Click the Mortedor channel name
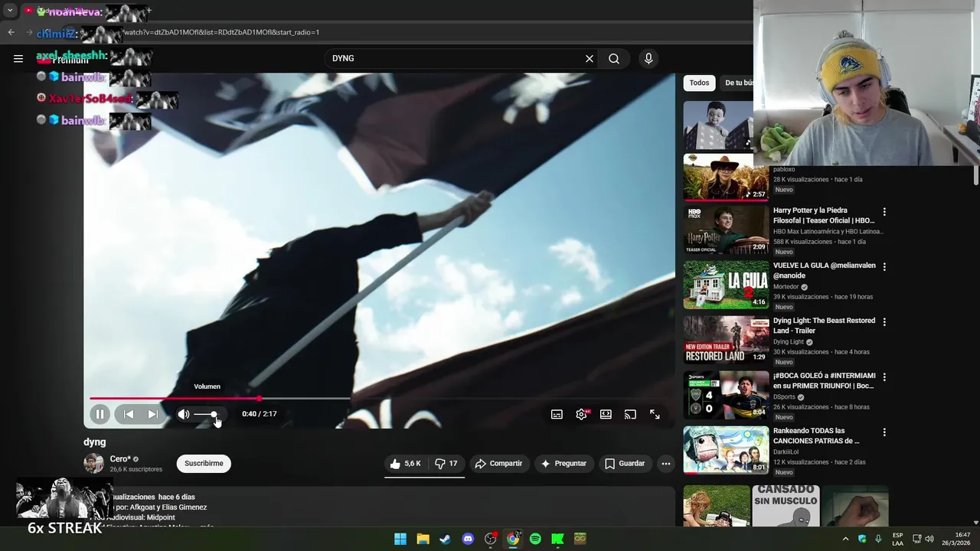980x551 pixels. 786,287
